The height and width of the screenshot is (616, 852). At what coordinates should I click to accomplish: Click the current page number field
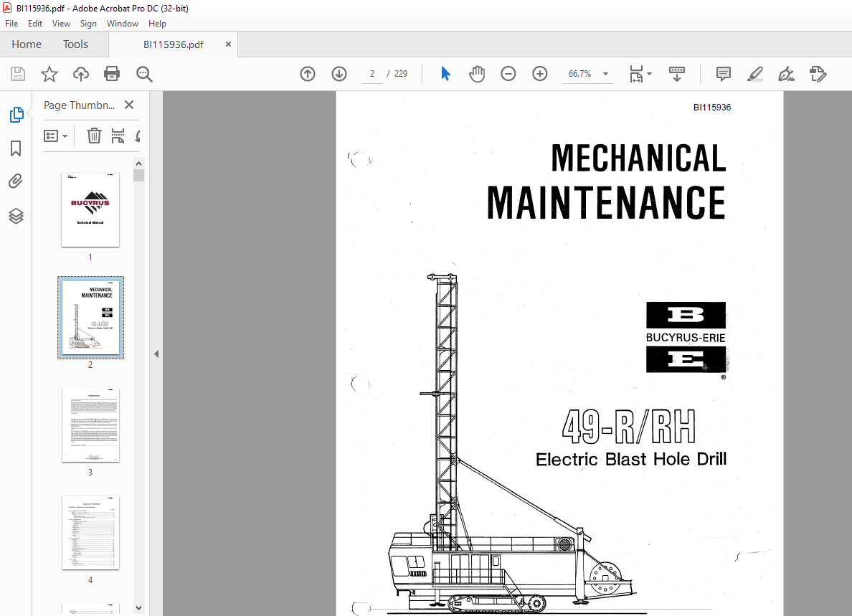(x=372, y=74)
